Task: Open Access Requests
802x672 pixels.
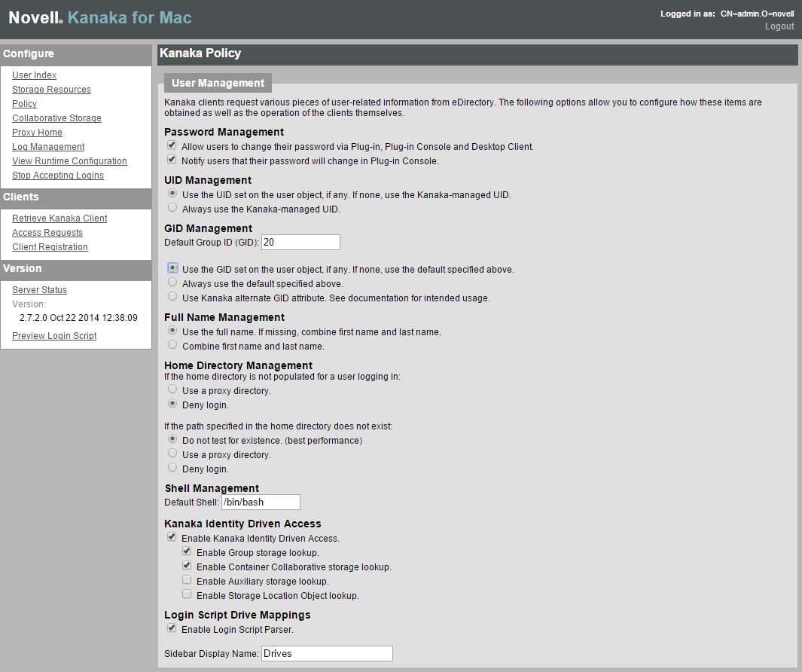Action: tap(47, 233)
